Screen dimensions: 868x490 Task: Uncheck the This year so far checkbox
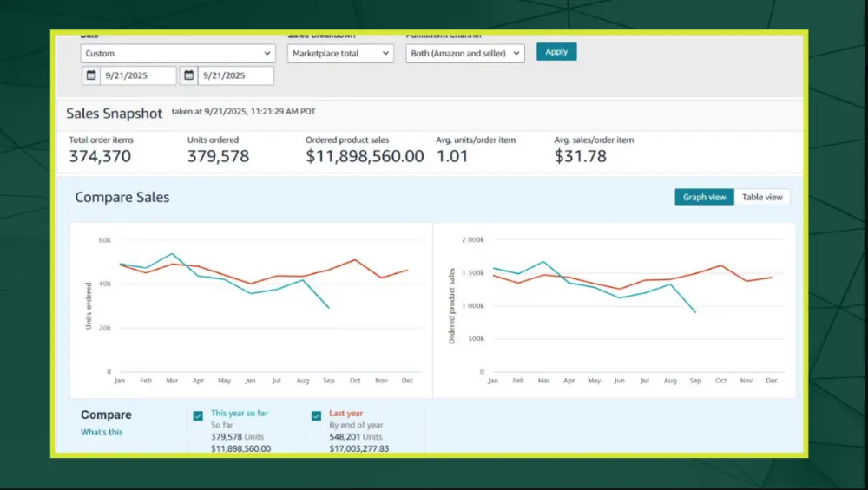click(198, 416)
